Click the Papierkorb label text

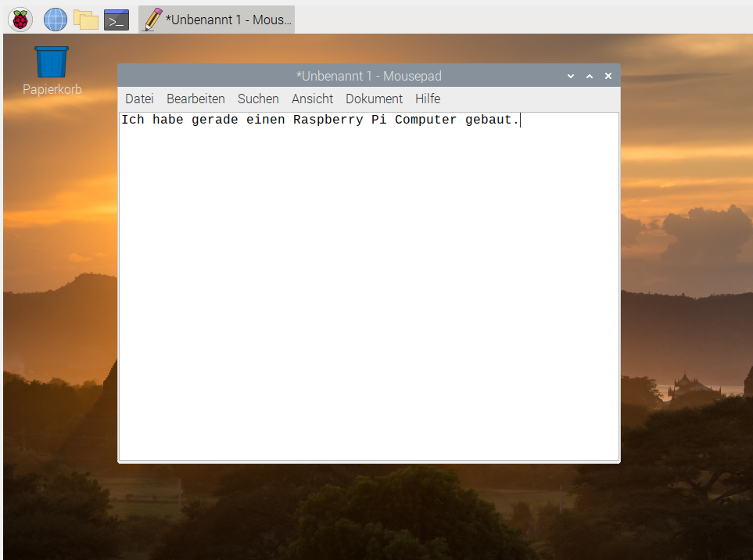coord(52,89)
